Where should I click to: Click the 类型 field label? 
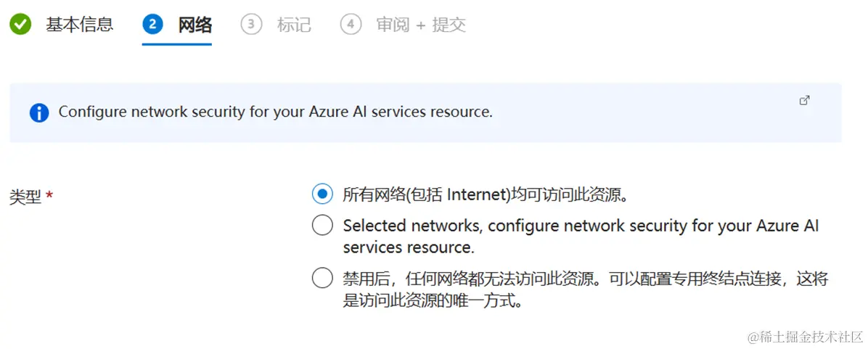click(25, 197)
